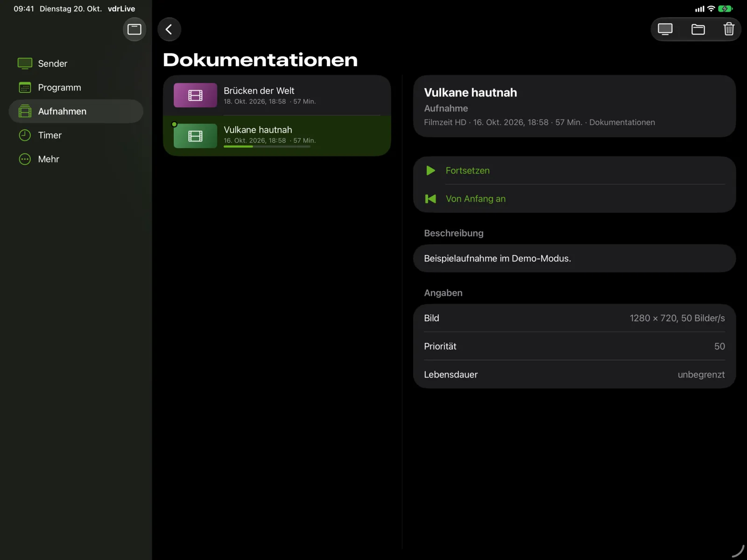Click the Dokumentationen page heading

pyautogui.click(x=260, y=60)
